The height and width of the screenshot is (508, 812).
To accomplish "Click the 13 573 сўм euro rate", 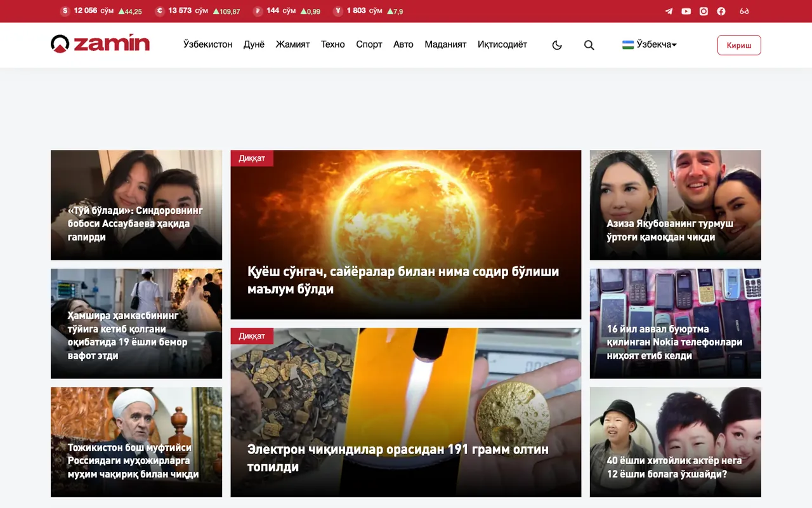I will (188, 11).
